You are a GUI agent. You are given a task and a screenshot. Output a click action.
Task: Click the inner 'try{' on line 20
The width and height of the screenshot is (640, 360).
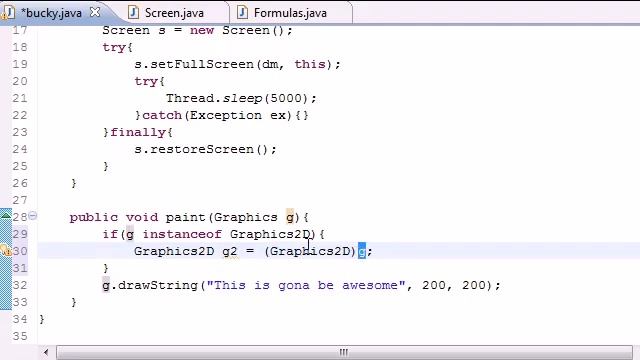[x=149, y=82]
